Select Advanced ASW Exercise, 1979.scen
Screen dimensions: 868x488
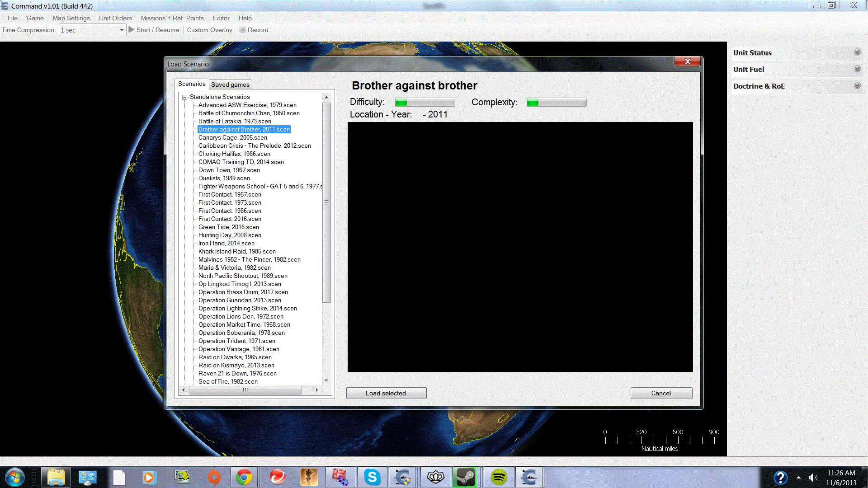pyautogui.click(x=247, y=105)
